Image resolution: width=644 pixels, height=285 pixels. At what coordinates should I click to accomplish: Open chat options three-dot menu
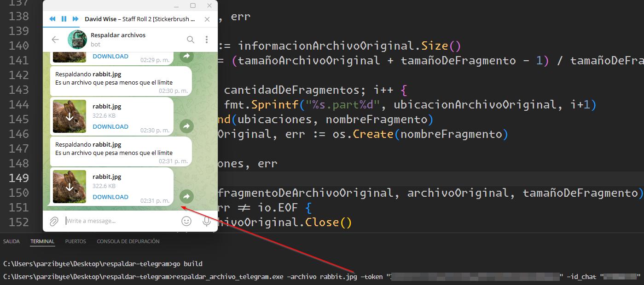click(x=207, y=40)
